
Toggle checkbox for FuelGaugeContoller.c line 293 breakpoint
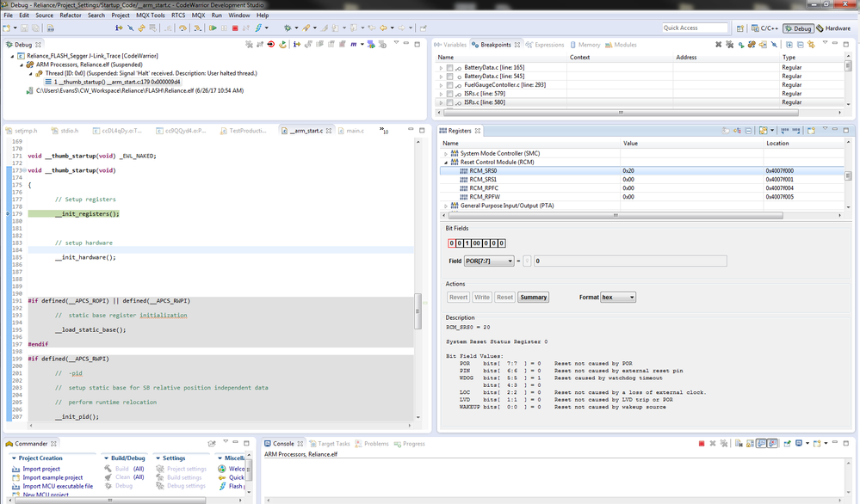tap(449, 85)
